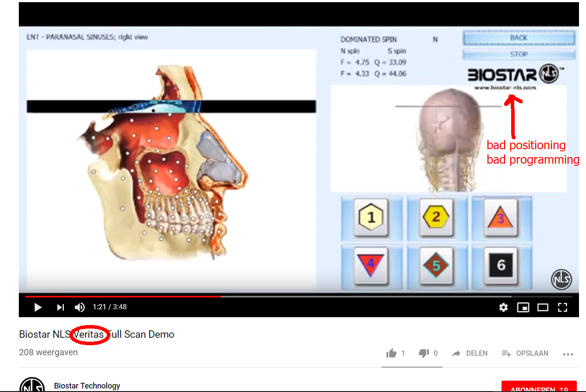Viewport: 586px width, 392px height.
Task: Dislike the video with thumbs down
Action: (x=424, y=353)
